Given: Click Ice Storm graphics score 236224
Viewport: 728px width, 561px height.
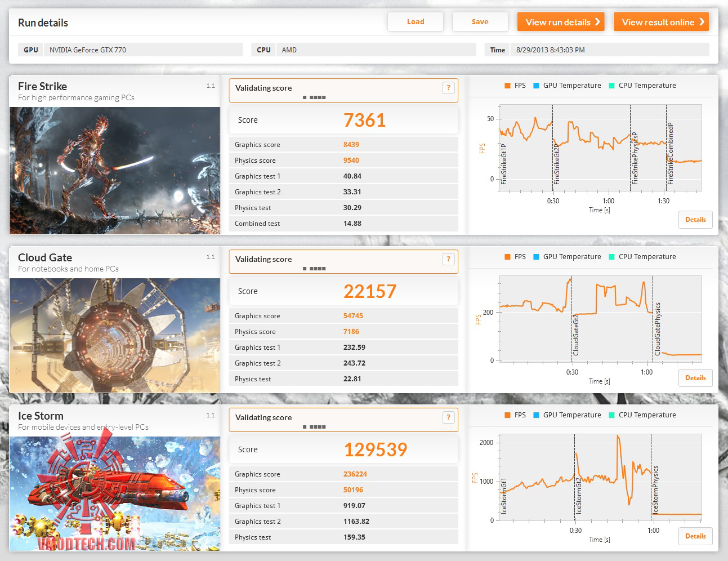Looking at the screenshot, I should [x=355, y=474].
